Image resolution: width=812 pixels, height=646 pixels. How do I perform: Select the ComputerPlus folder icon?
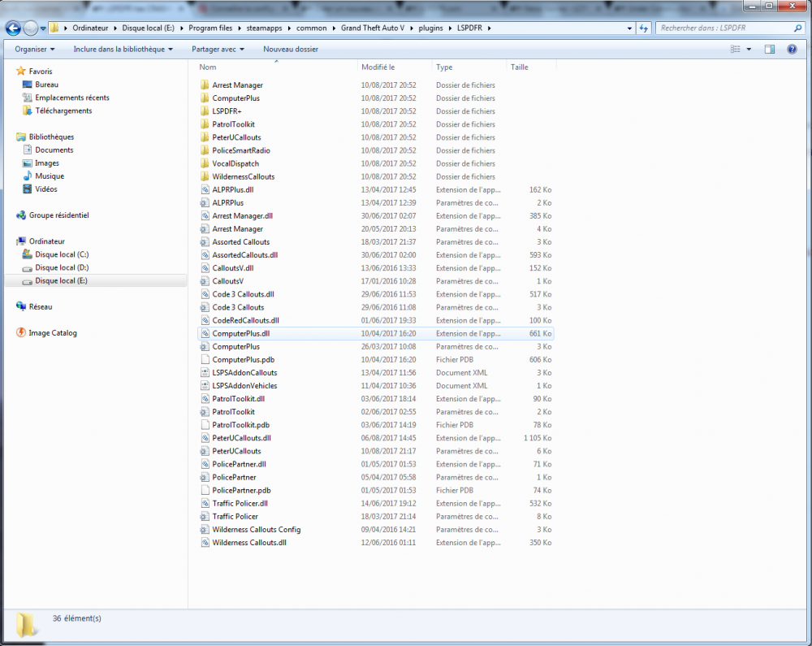click(205, 98)
